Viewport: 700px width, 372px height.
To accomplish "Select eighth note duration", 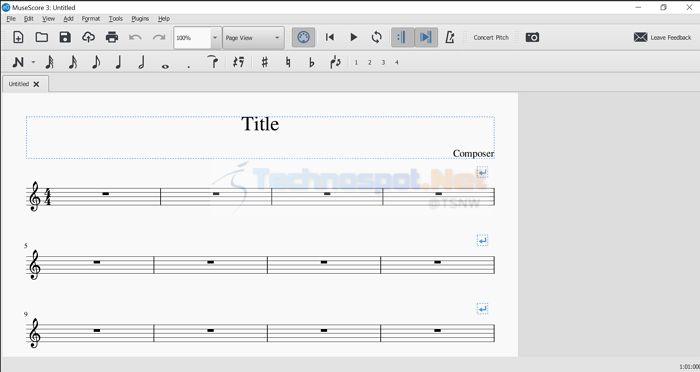I will click(96, 63).
